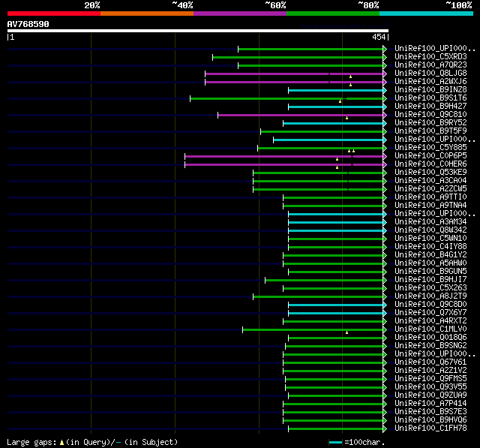Click the white AV768590 query length bar

tap(198, 31)
